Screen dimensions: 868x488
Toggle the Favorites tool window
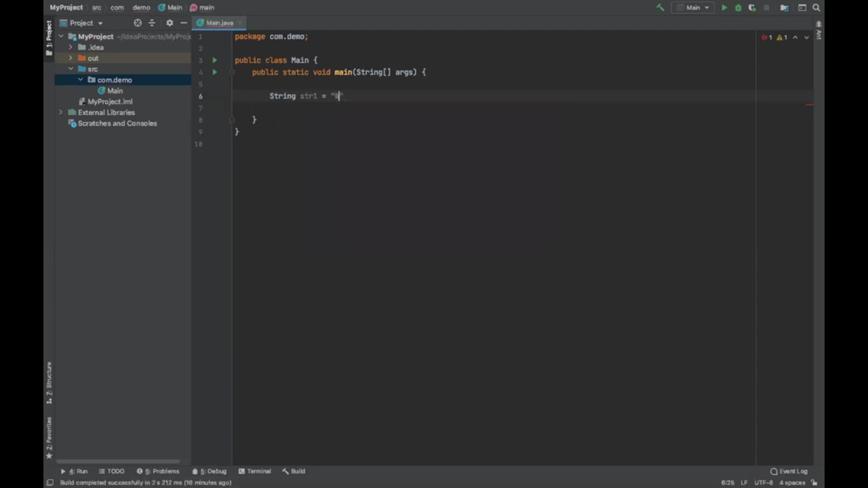click(x=49, y=432)
